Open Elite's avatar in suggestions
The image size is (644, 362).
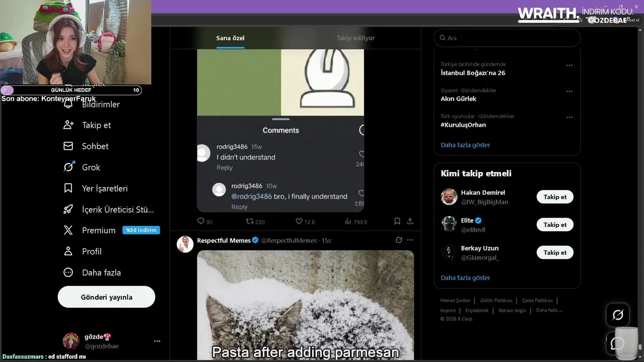[x=449, y=224]
